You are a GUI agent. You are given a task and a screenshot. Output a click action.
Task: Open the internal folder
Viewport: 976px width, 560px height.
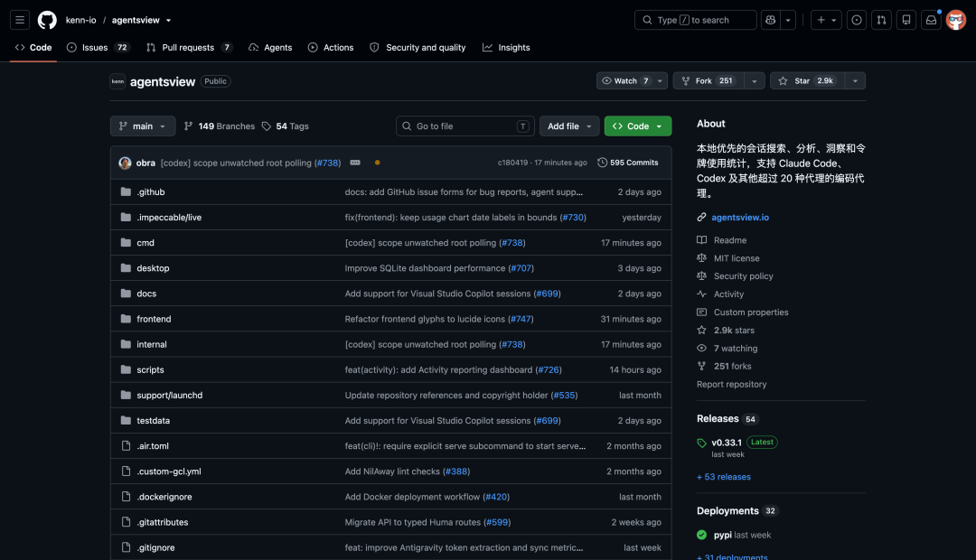(x=152, y=344)
